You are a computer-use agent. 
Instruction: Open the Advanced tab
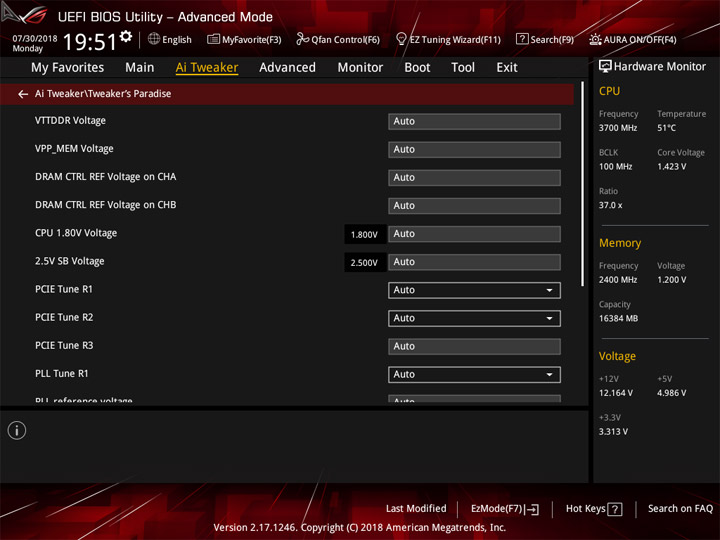pos(287,68)
